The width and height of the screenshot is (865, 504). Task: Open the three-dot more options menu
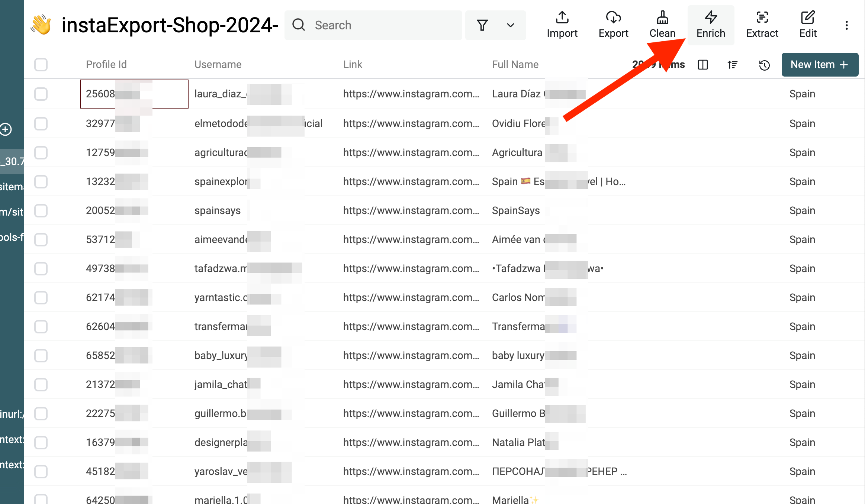pyautogui.click(x=847, y=25)
